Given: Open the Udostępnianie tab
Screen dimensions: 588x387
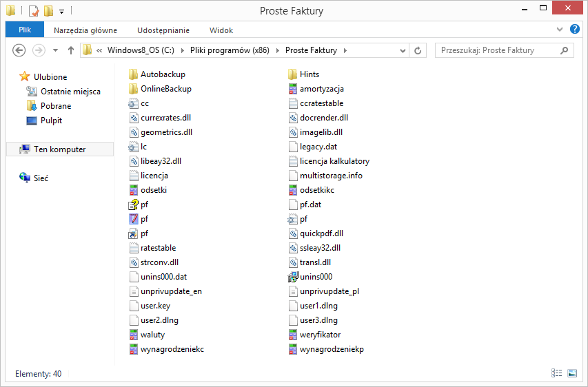Looking at the screenshot, I should pyautogui.click(x=163, y=30).
